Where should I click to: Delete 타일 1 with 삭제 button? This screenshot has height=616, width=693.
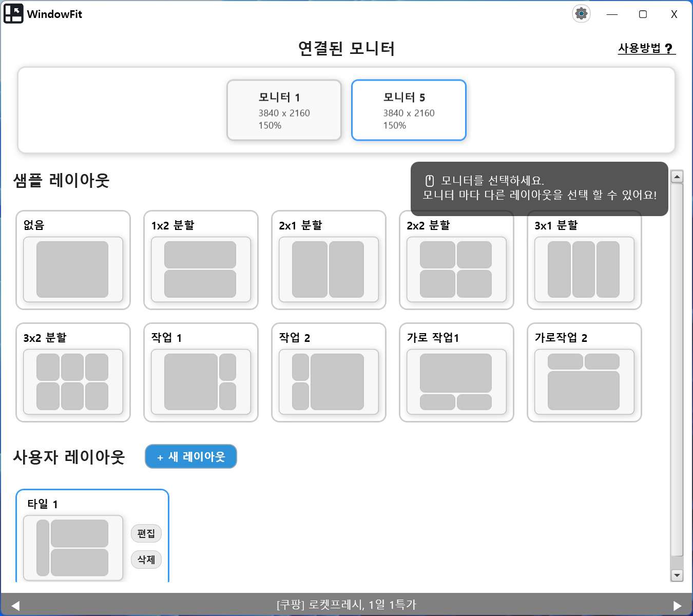(146, 560)
